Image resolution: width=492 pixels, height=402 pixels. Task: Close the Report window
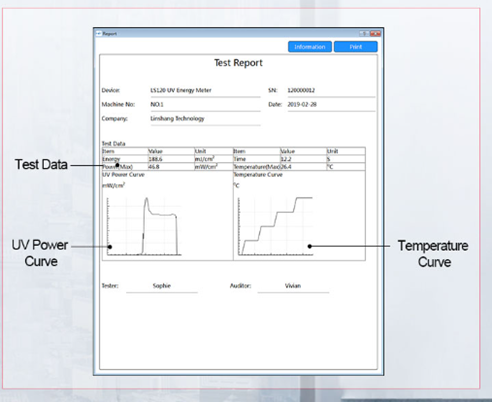pyautogui.click(x=375, y=33)
